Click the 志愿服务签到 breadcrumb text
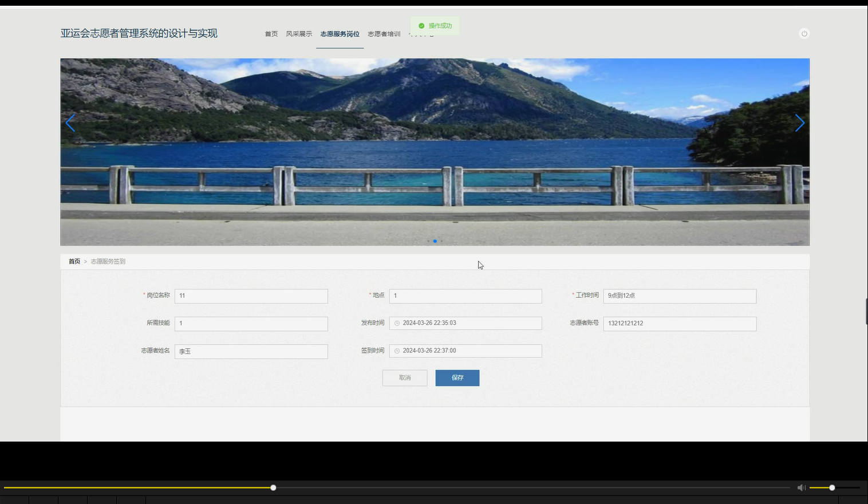Screen dimensions: 868x504 click(x=108, y=261)
